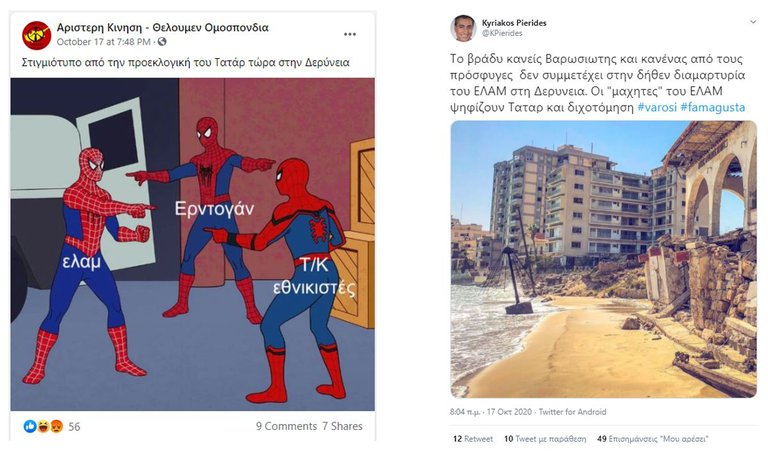Click the laughing Haha reaction icon
Viewport: 768px width, 453px height.
point(43,426)
